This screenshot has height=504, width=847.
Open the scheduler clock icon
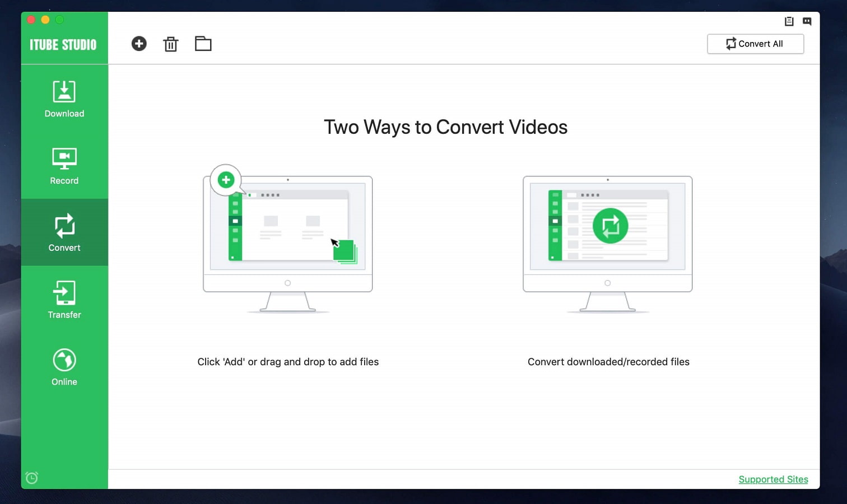(x=32, y=478)
